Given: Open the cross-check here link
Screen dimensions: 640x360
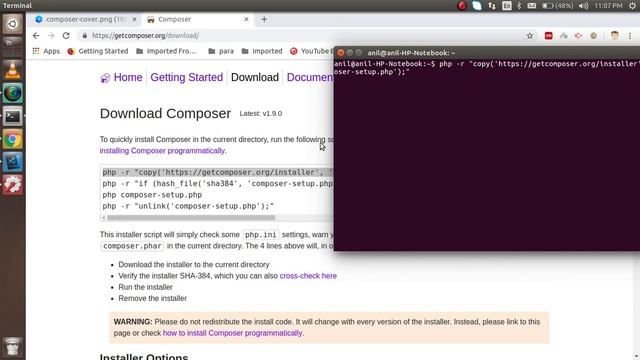Looking at the screenshot, I should (308, 276).
